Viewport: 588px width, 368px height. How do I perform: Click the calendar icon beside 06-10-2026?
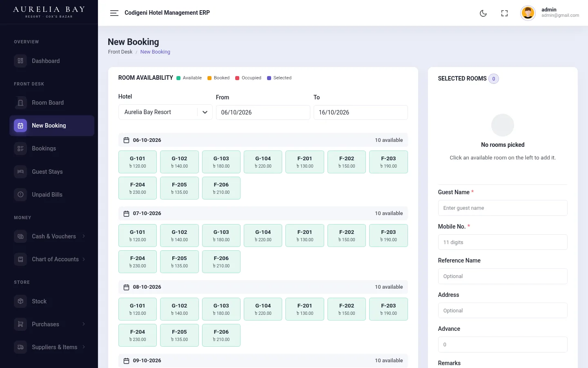pyautogui.click(x=127, y=140)
